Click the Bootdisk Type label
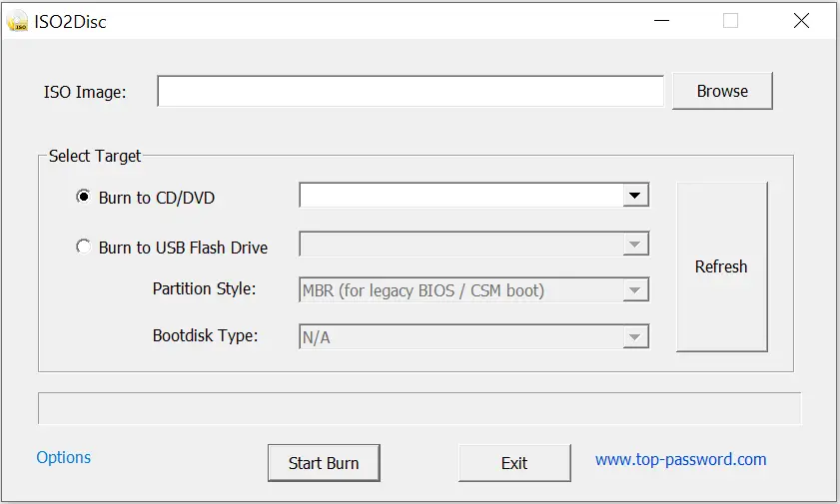The width and height of the screenshot is (840, 504). (x=205, y=335)
